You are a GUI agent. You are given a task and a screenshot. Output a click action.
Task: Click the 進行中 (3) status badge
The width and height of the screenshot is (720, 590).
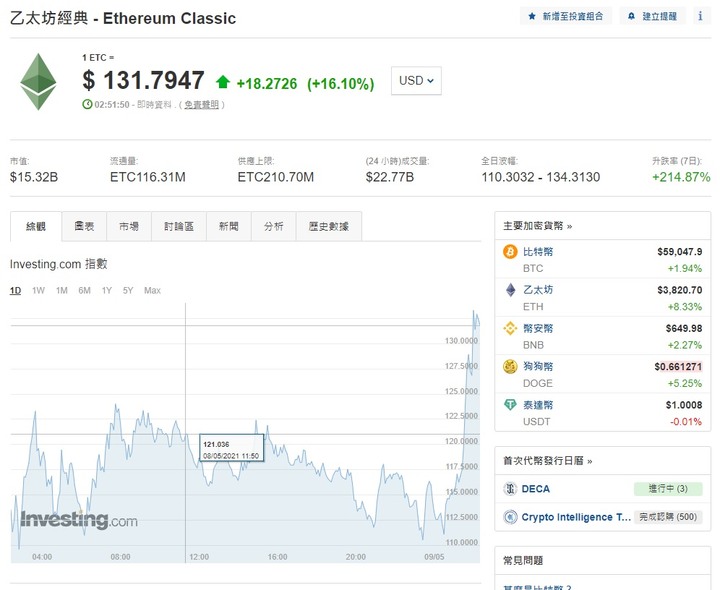tap(668, 489)
